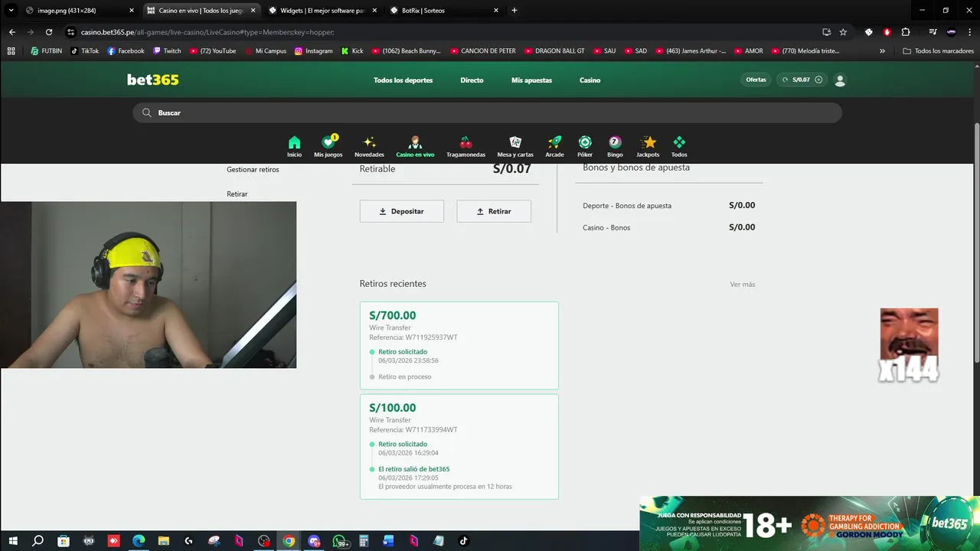Open the Chrome tab search dropdown
Screen dimensions: 980x551
(x=11, y=11)
